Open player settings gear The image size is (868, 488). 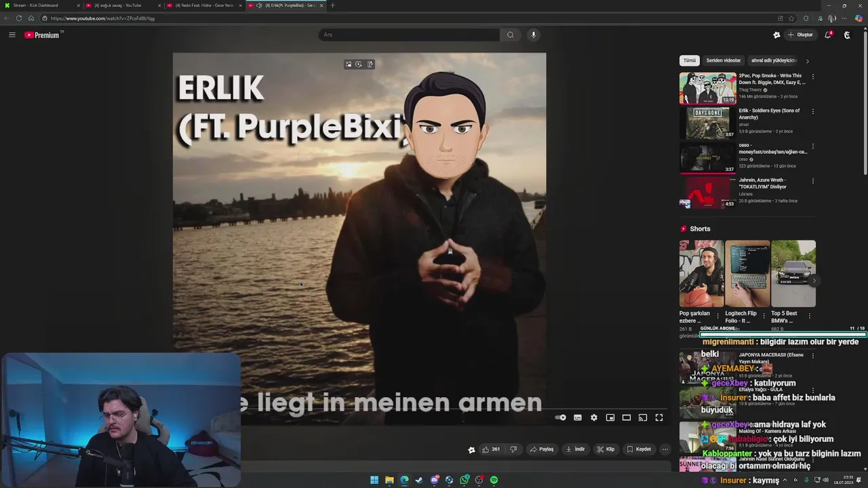(594, 418)
